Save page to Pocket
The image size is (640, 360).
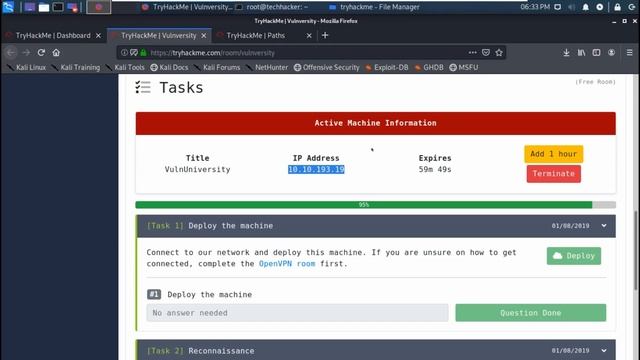486,52
